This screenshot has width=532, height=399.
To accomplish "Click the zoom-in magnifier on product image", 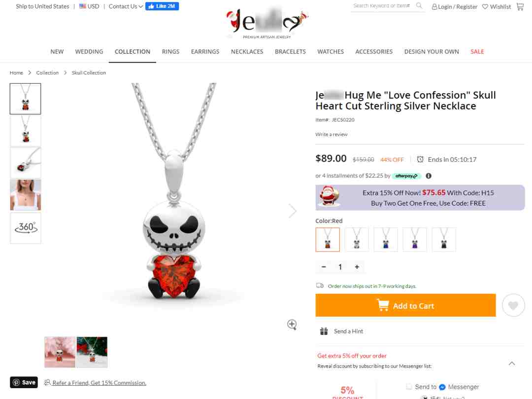I will 292,325.
